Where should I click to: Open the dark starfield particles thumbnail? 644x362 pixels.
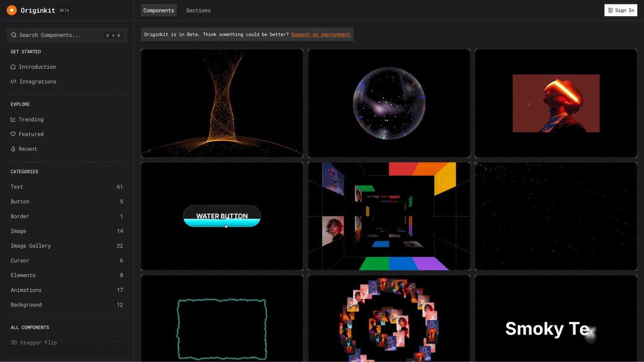point(556,217)
